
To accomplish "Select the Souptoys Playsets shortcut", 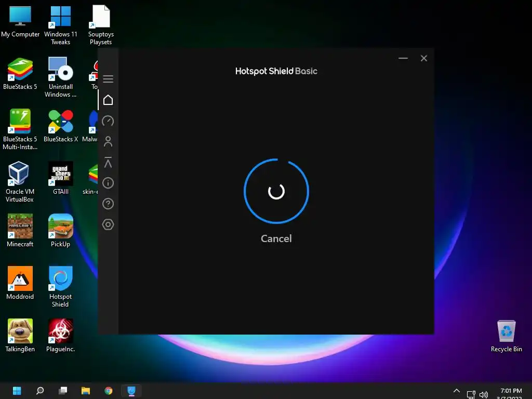I will [101, 25].
